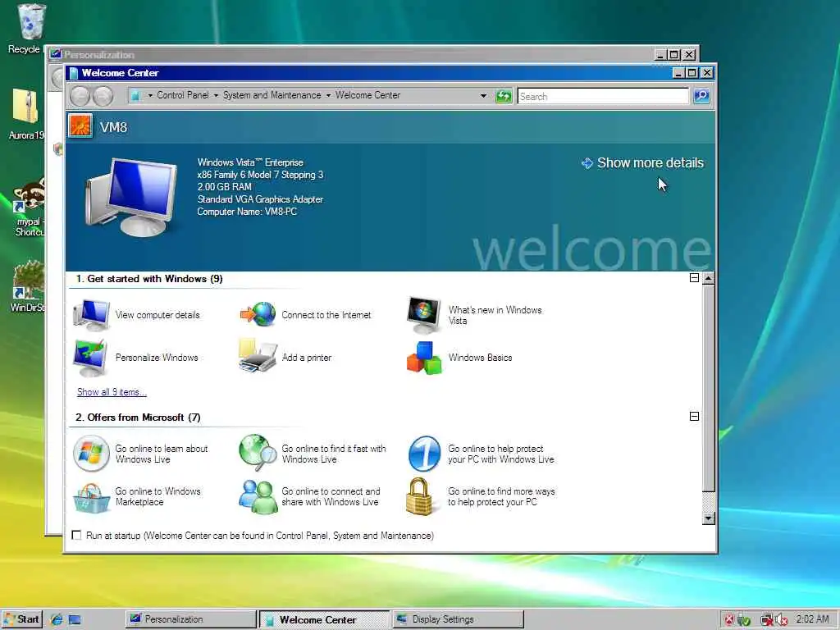Expand the Control Panel breadcrumb arrow

pyautogui.click(x=216, y=96)
